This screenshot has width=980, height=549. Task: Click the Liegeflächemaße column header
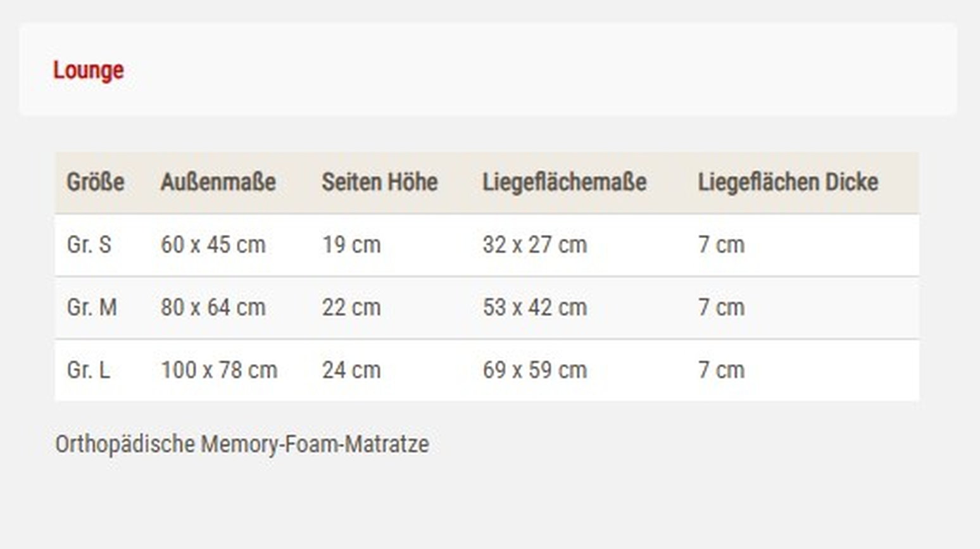pos(565,182)
